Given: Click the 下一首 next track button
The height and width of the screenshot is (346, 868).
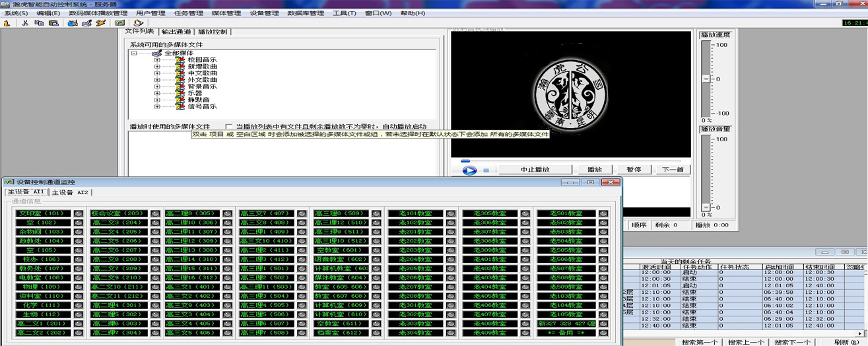Looking at the screenshot, I should 674,170.
